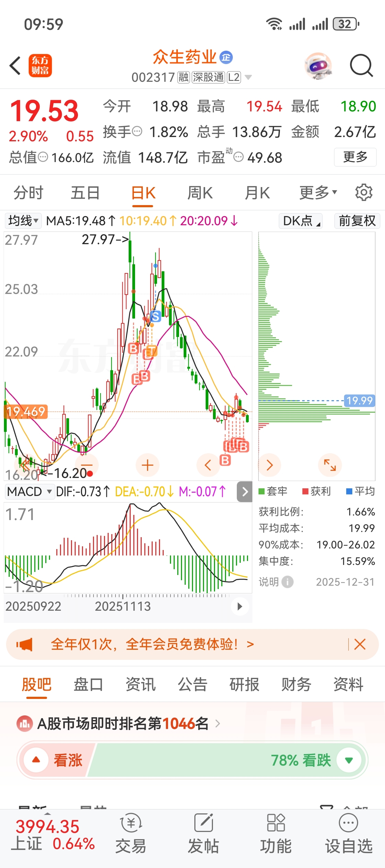
Task: Tap info icon next to 市盈
Action: coord(239,157)
